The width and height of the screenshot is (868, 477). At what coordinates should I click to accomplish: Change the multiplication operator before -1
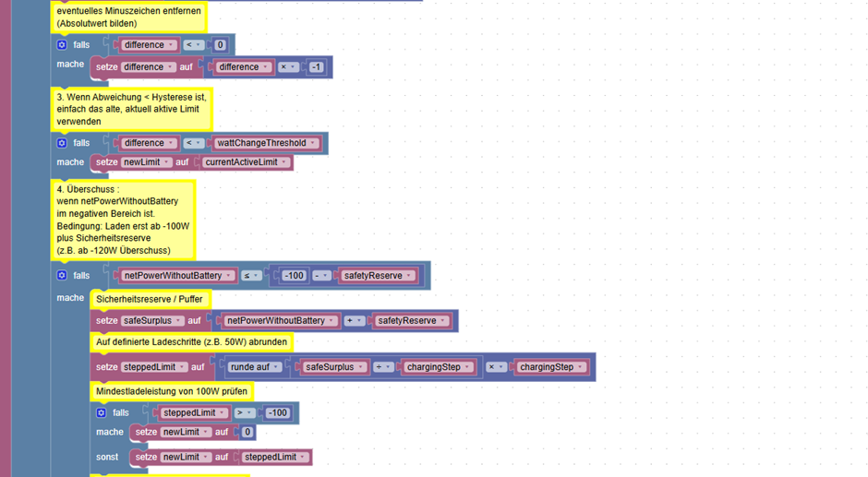pos(288,67)
